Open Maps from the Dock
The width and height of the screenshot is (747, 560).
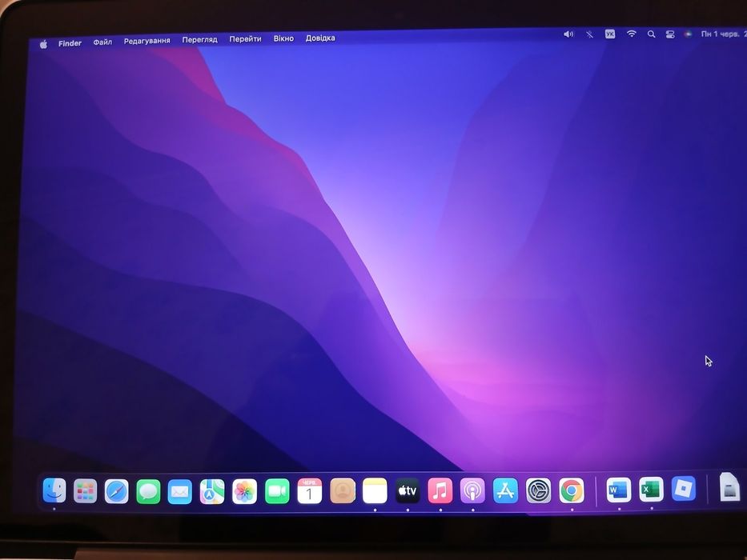point(212,491)
